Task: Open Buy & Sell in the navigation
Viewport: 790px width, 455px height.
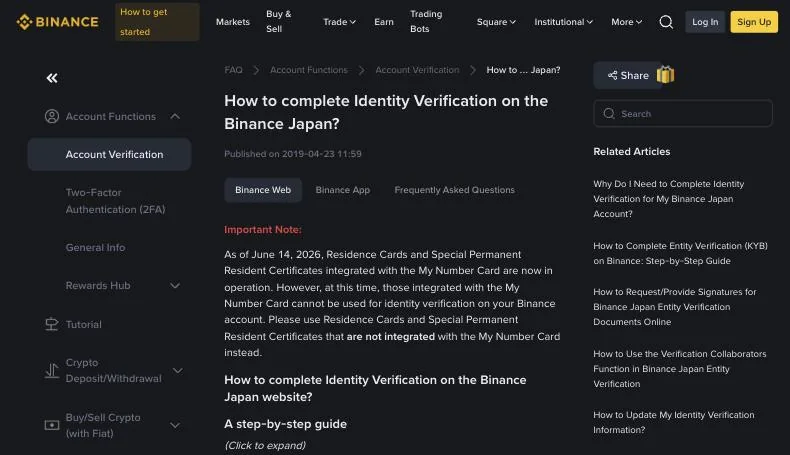Action: point(279,22)
